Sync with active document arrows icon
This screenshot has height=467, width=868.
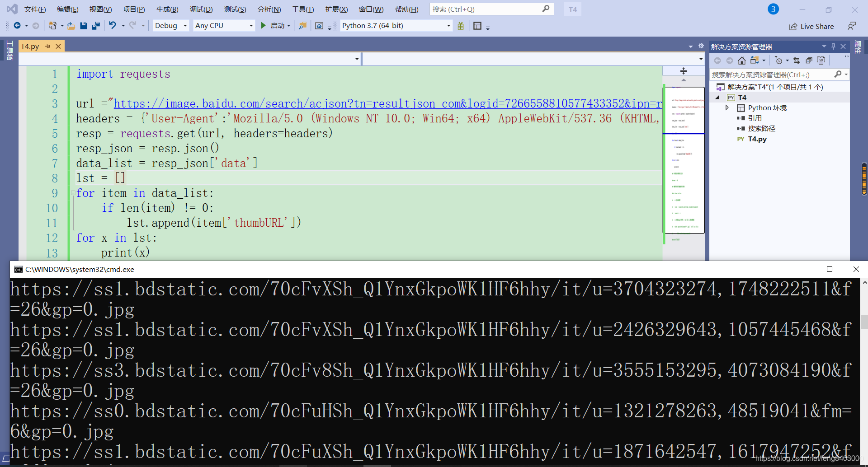click(797, 61)
